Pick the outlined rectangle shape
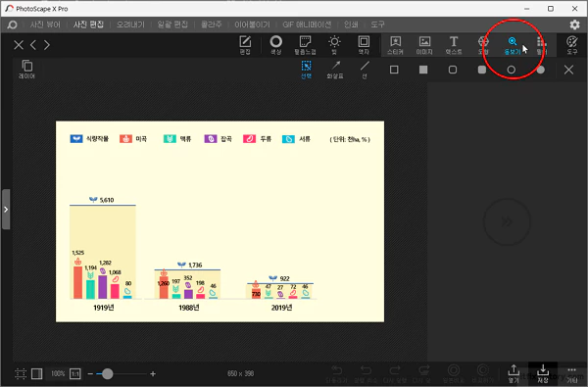 (x=394, y=70)
